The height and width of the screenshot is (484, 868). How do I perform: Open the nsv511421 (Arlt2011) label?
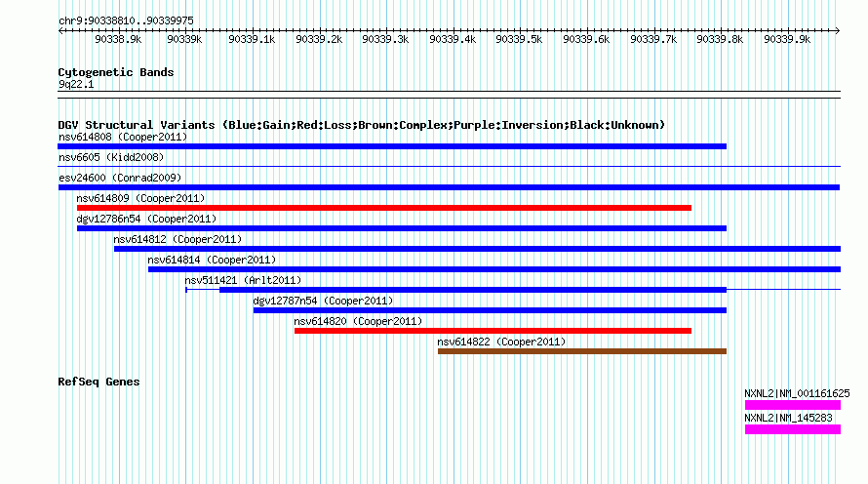click(x=243, y=280)
